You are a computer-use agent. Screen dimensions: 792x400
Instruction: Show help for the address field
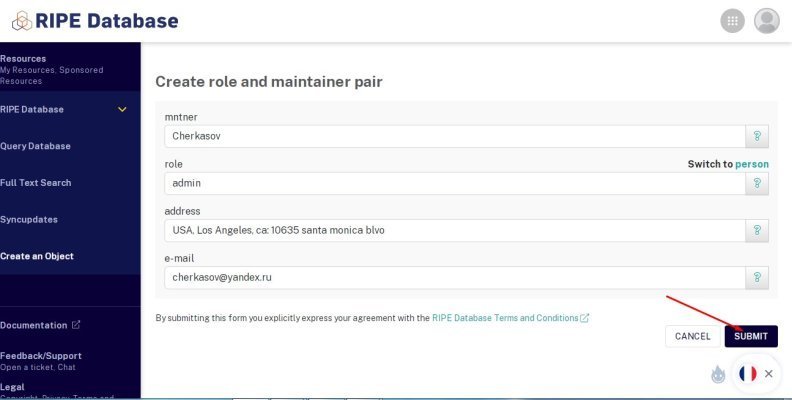(x=757, y=230)
